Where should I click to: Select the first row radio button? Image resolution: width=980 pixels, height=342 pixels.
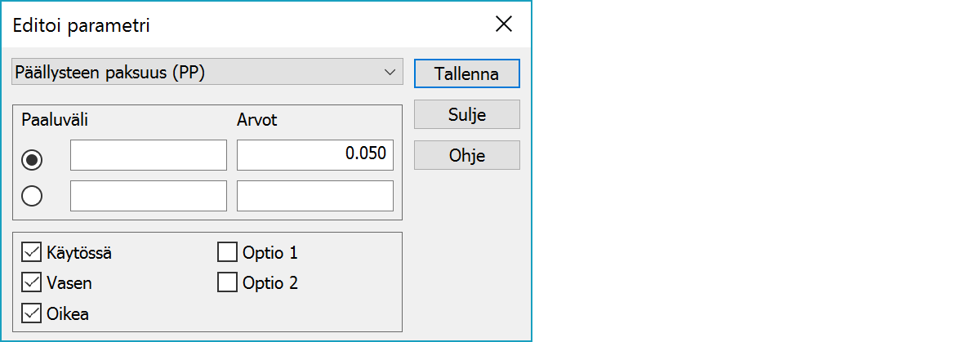(x=32, y=159)
